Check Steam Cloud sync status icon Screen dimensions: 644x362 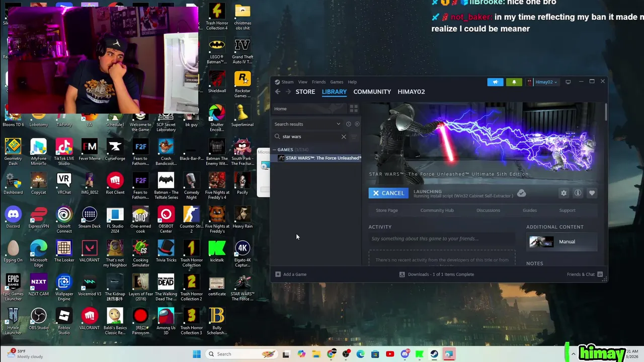point(521,193)
